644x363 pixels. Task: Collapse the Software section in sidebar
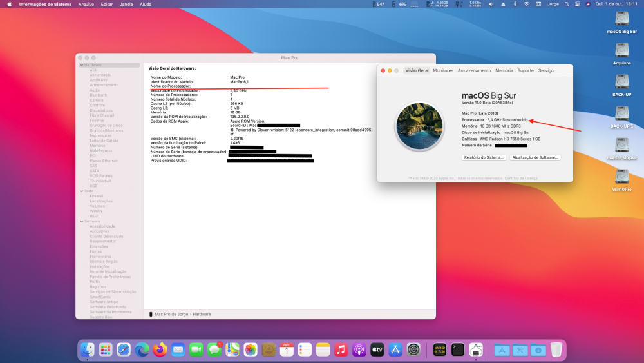pos(82,221)
